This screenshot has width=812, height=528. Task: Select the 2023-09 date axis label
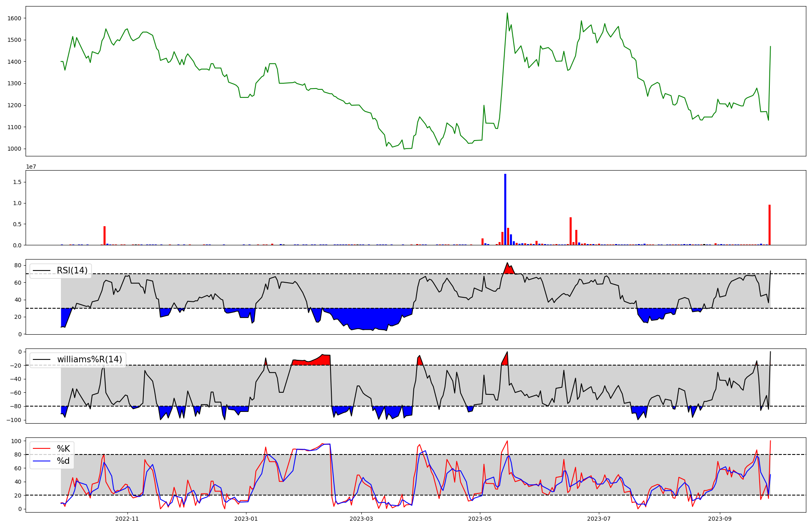720,519
